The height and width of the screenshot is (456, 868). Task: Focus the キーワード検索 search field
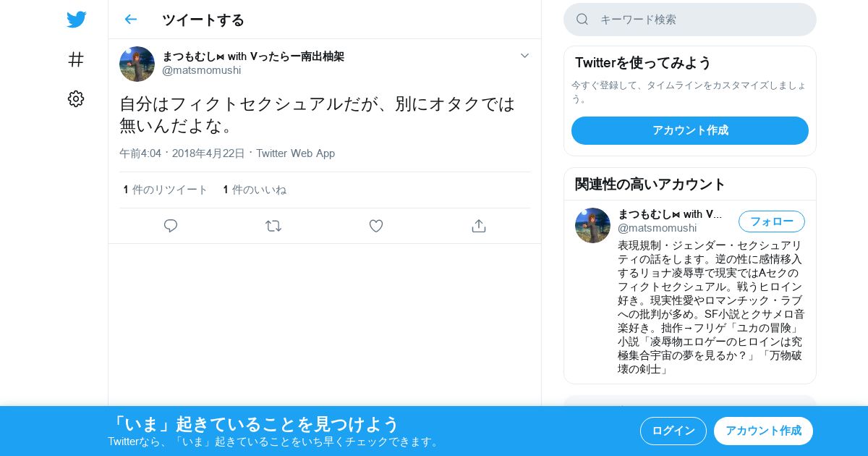[690, 20]
